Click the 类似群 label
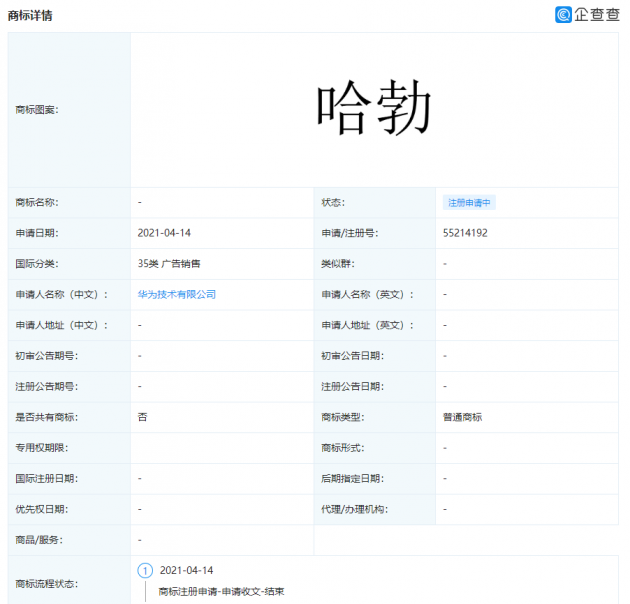This screenshot has width=630, height=604. 338,264
